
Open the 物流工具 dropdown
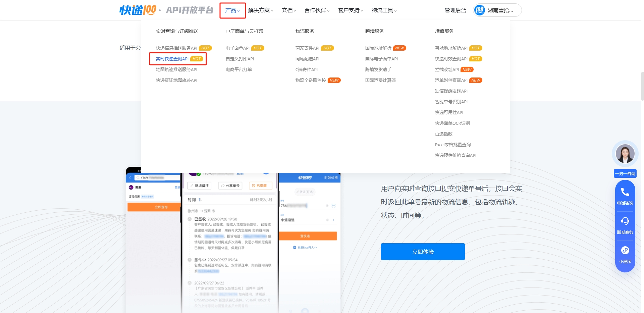382,10
